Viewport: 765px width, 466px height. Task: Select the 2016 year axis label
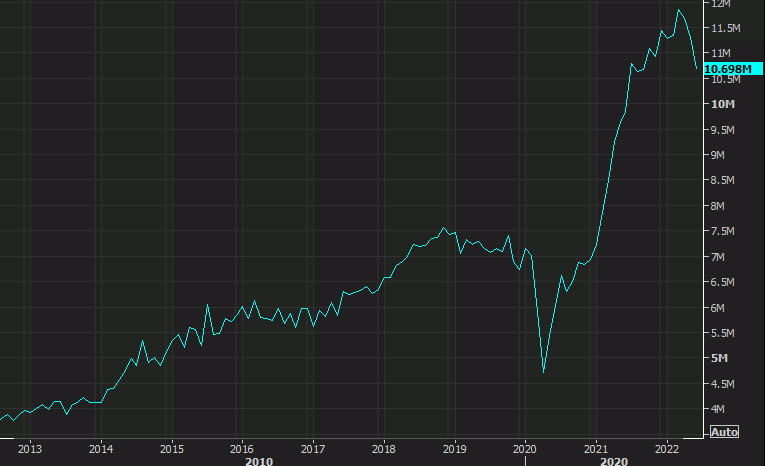click(x=242, y=449)
